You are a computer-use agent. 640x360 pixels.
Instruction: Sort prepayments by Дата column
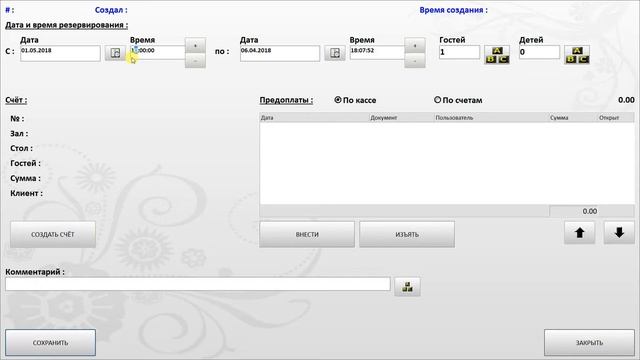314,118
